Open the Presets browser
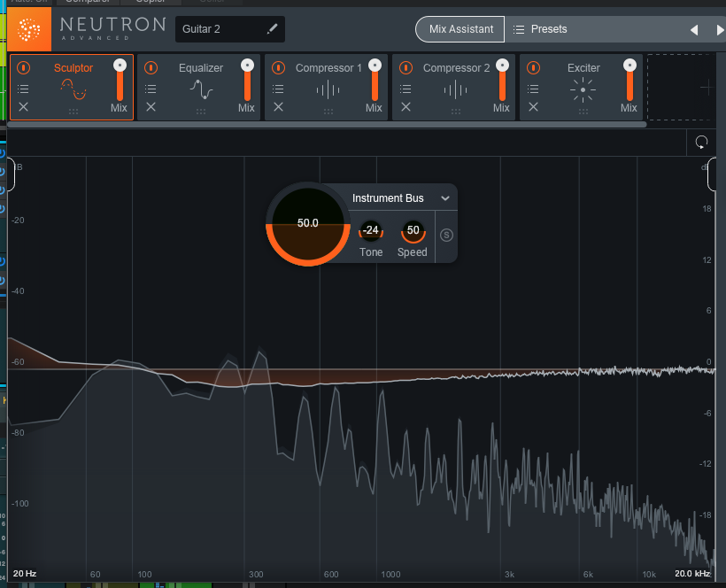The width and height of the screenshot is (726, 588). coord(540,29)
